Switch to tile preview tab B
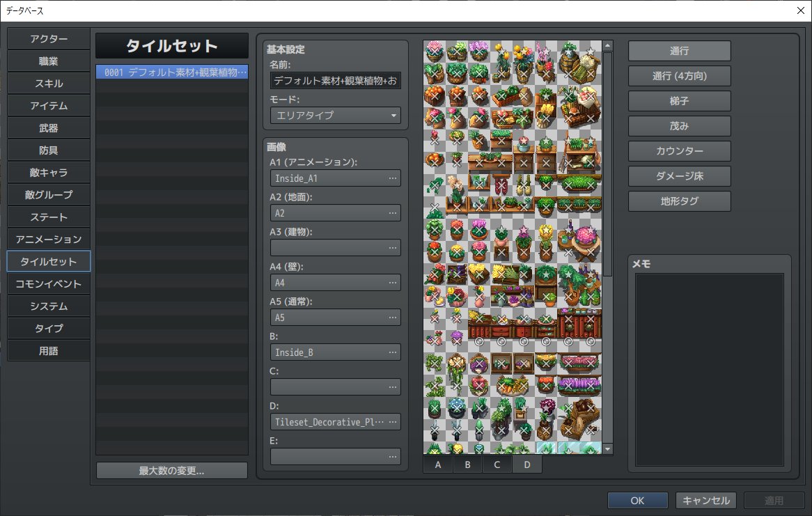This screenshot has width=812, height=516. pos(467,464)
